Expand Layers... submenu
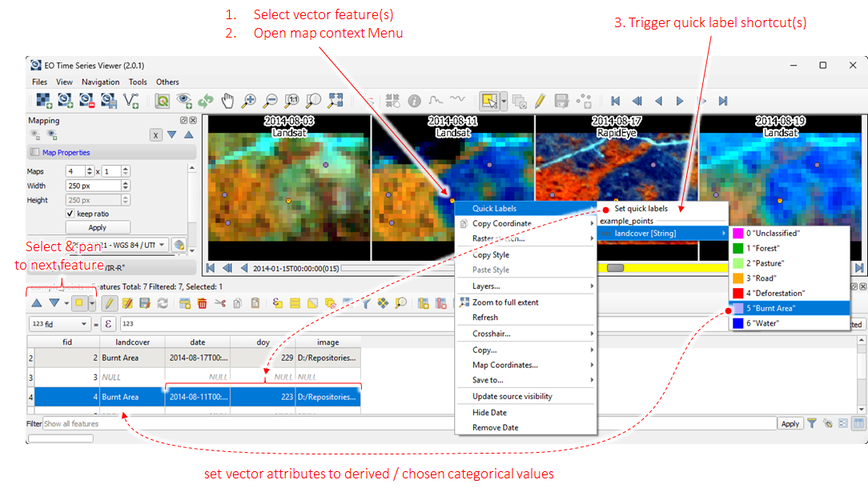This screenshot has height=492, width=868. tap(526, 286)
